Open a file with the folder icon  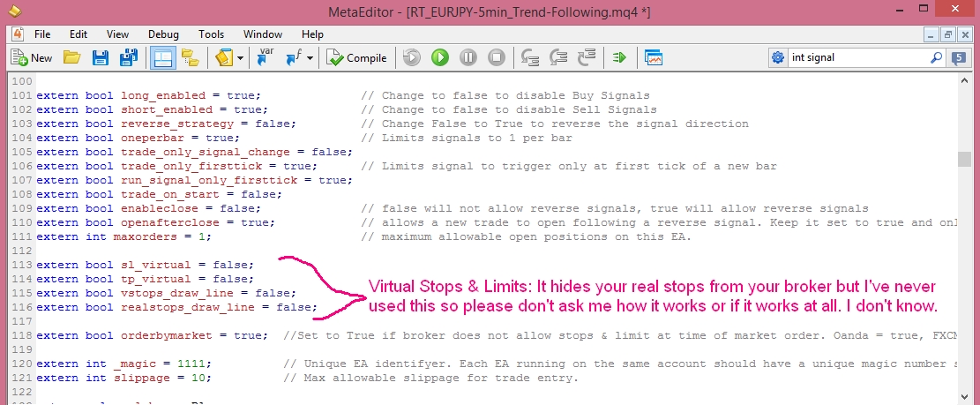tap(71, 58)
